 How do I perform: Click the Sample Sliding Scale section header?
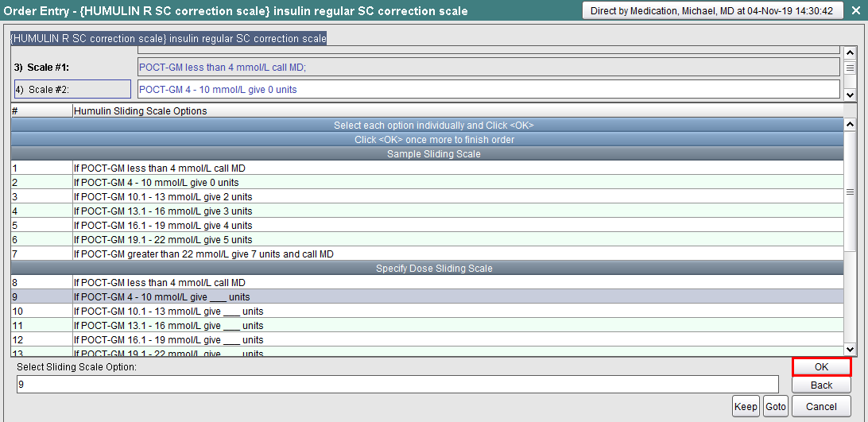[428, 154]
